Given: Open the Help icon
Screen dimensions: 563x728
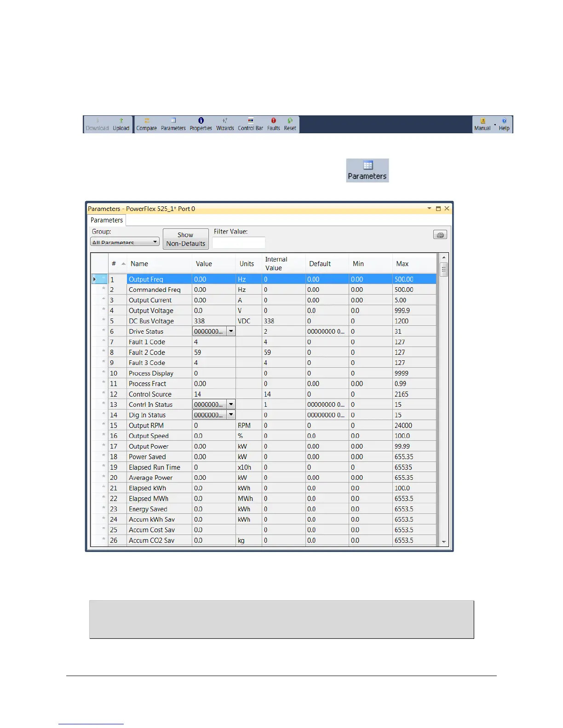Looking at the screenshot, I should (x=504, y=125).
